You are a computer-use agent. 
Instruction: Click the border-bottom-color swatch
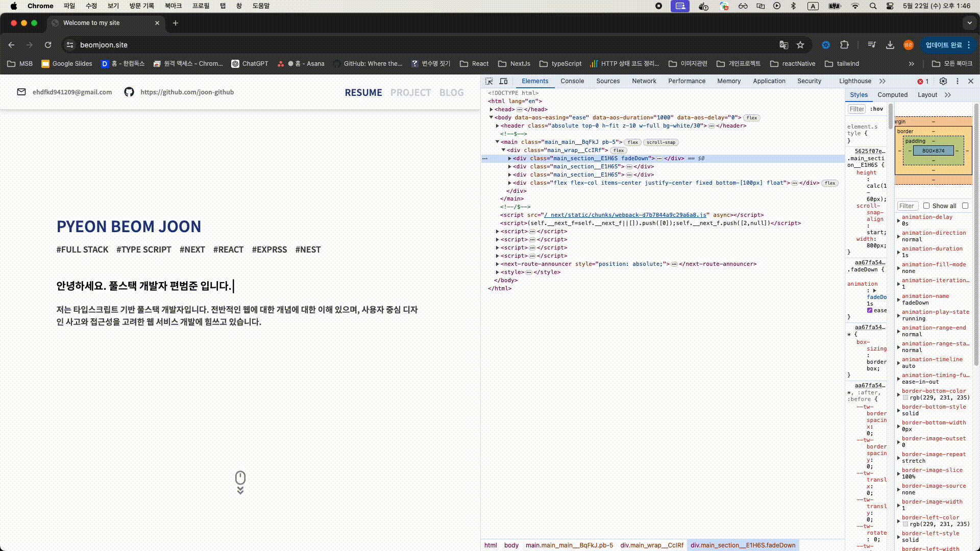point(905,398)
